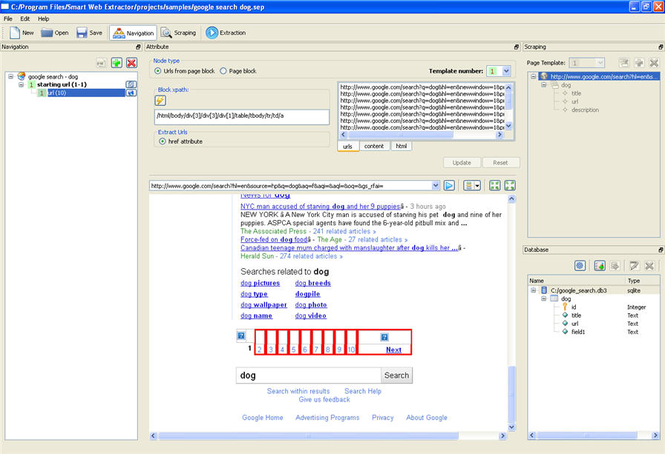The width and height of the screenshot is (665, 454).
Task: Select 'Urls from page block' radio button
Action: tap(158, 71)
